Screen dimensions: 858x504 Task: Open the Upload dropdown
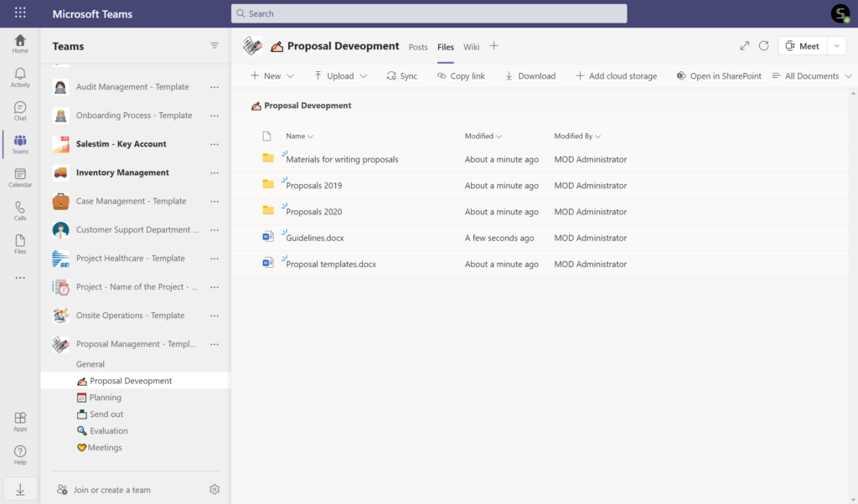pyautogui.click(x=340, y=76)
